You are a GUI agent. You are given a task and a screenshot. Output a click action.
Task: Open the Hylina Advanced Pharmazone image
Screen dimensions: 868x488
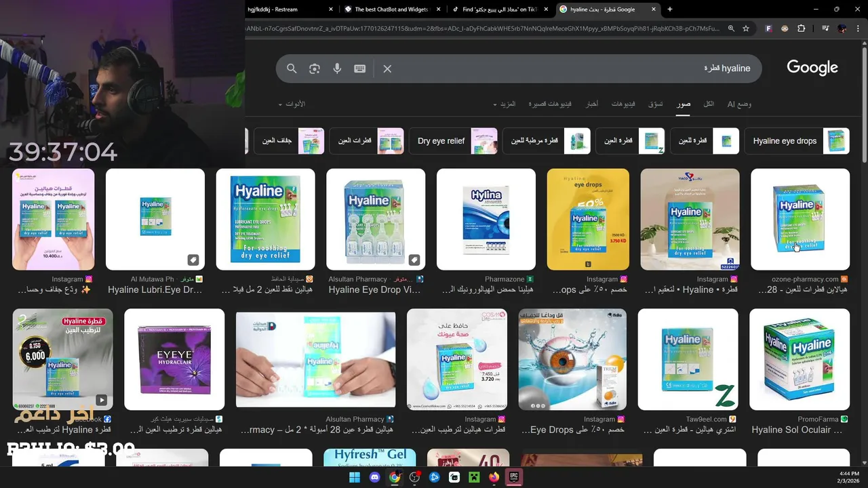pos(486,219)
